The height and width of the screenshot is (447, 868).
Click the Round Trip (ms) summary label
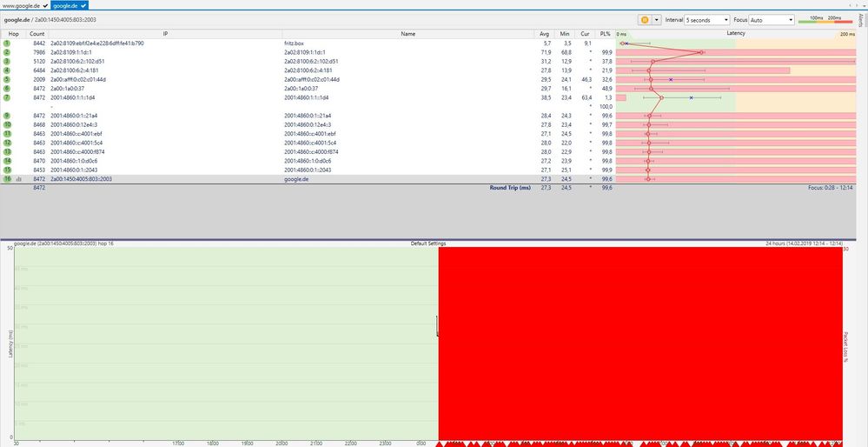[510, 188]
